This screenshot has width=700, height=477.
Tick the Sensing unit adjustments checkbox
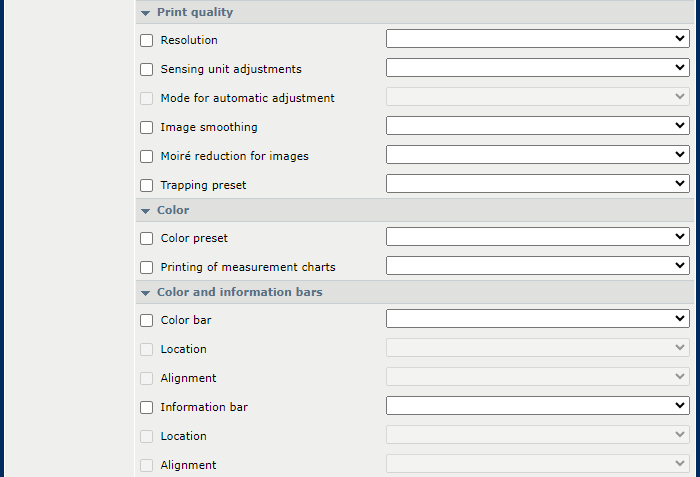click(146, 70)
